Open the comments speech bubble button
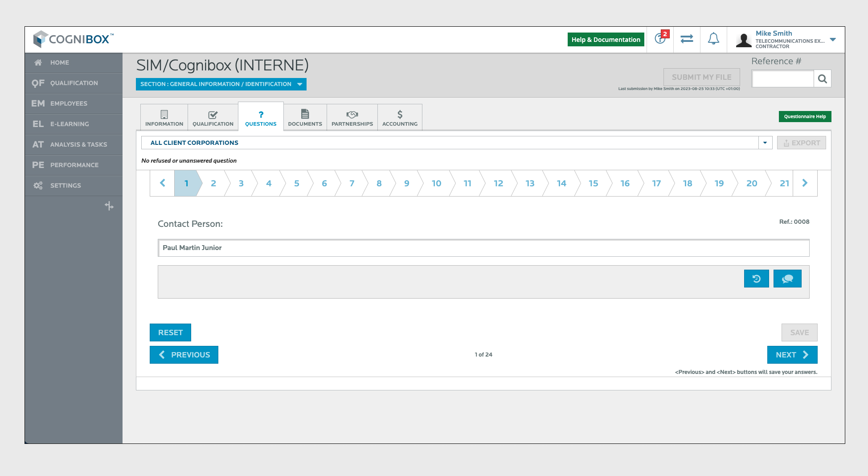868x476 pixels. (787, 279)
